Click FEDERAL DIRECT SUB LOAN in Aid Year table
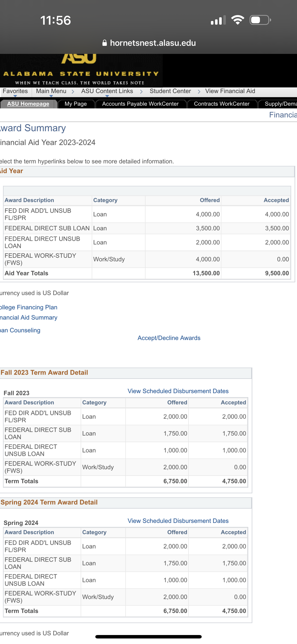 click(x=47, y=228)
